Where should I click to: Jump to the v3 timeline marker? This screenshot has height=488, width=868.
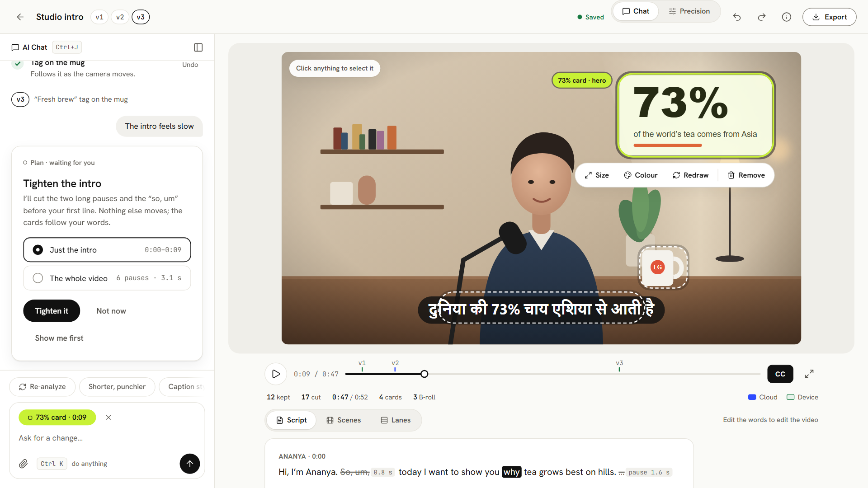point(619,366)
